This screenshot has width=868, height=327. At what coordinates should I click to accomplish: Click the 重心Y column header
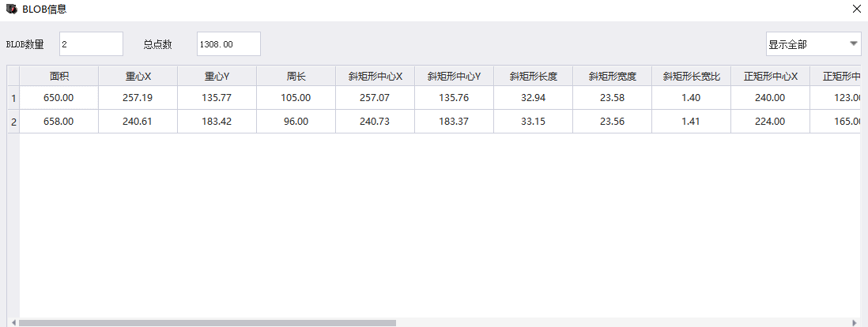[x=217, y=77]
